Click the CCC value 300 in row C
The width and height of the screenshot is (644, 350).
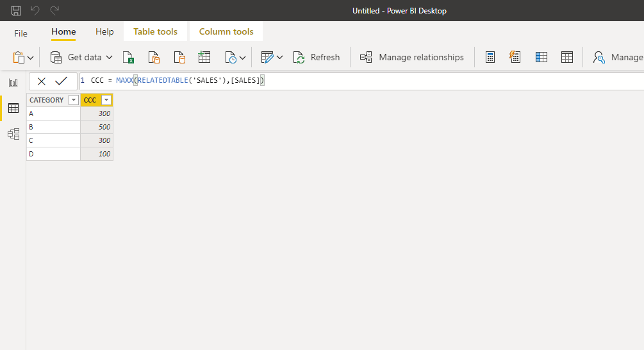pyautogui.click(x=97, y=140)
